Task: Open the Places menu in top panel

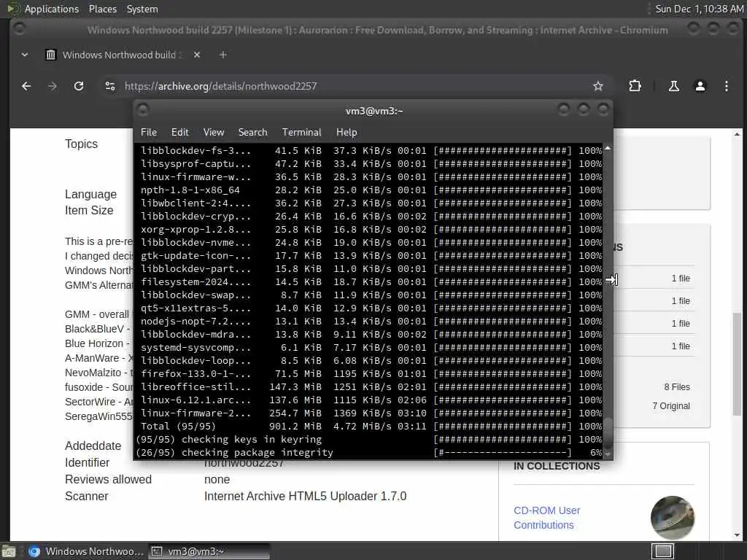Action: (102, 9)
